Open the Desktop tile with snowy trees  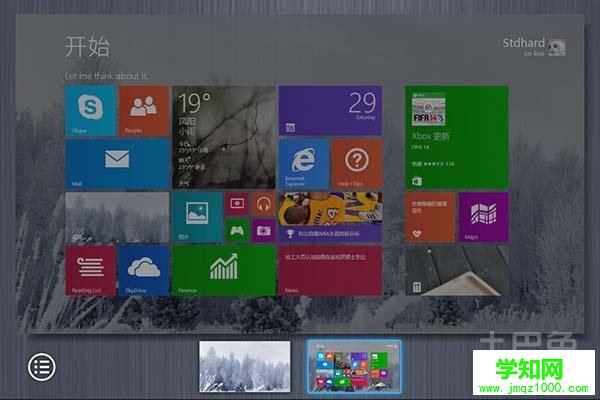(x=117, y=217)
